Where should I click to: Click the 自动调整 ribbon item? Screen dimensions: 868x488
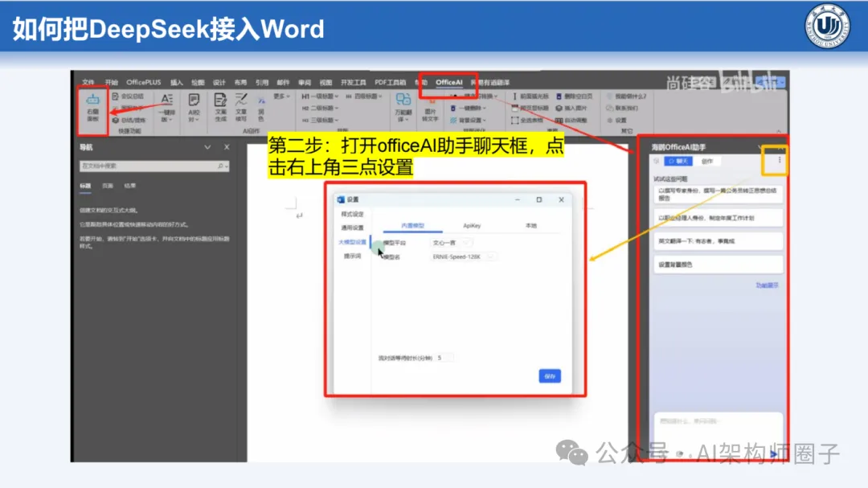[571, 121]
